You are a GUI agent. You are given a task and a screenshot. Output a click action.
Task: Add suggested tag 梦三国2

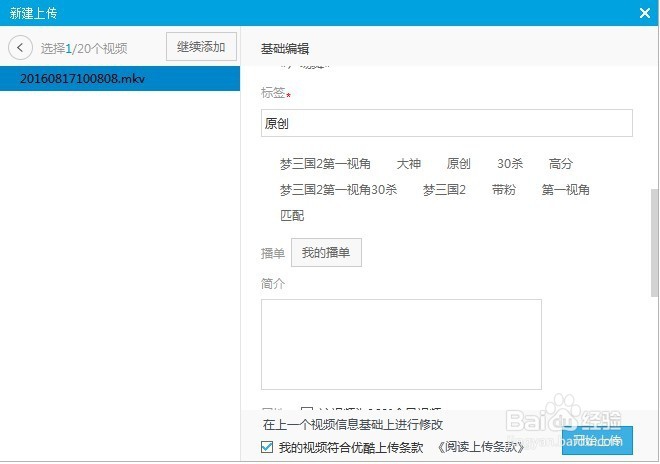click(x=444, y=190)
